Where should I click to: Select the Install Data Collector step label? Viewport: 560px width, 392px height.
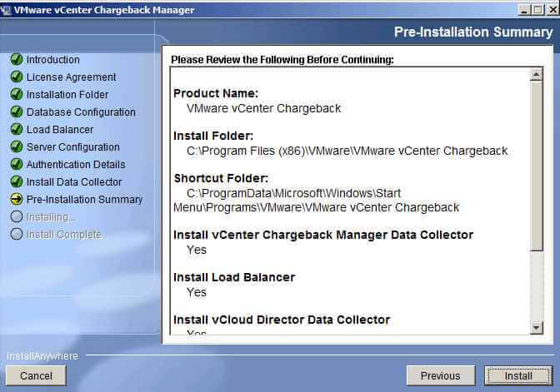pyautogui.click(x=74, y=182)
